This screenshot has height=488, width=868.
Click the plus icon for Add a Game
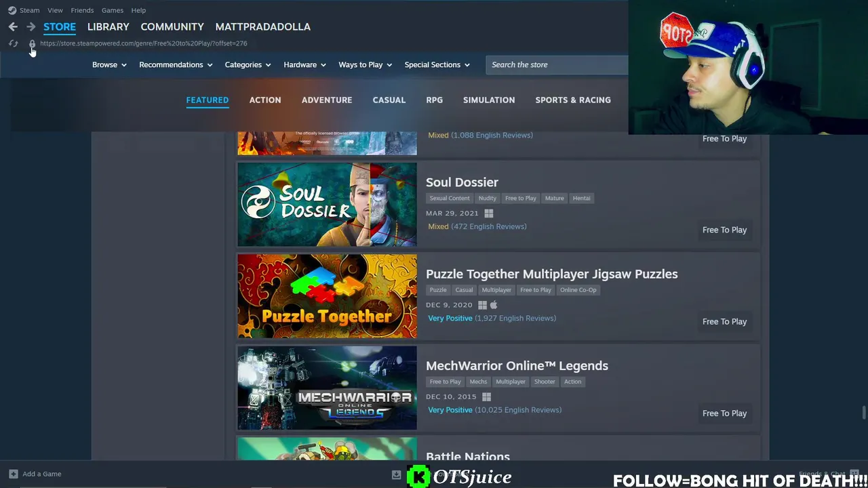tap(13, 474)
